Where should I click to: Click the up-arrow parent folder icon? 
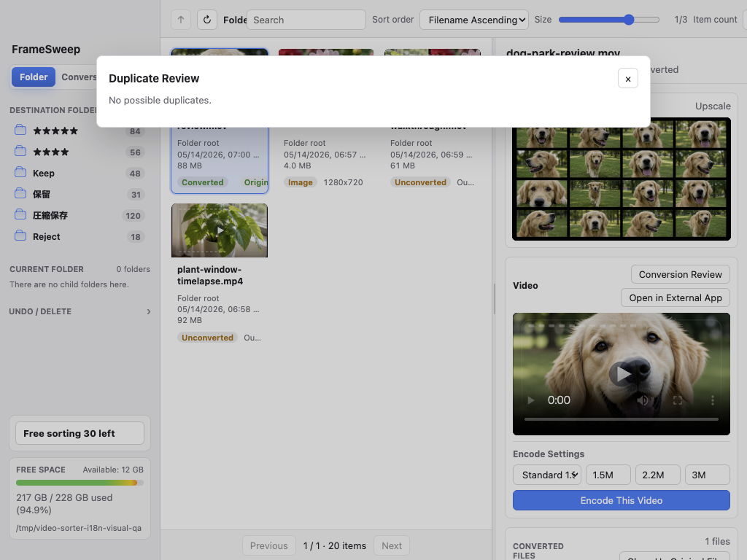pos(181,20)
